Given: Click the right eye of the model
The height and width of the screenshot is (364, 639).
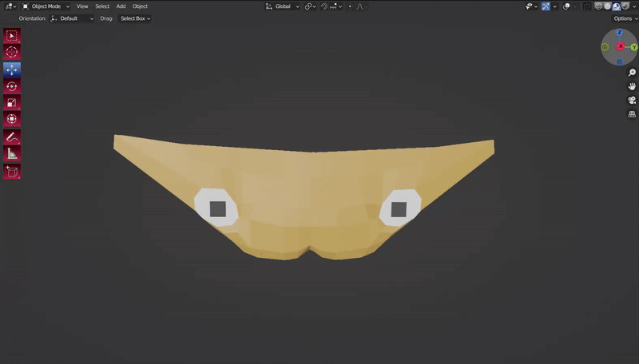Looking at the screenshot, I should pos(399,208).
